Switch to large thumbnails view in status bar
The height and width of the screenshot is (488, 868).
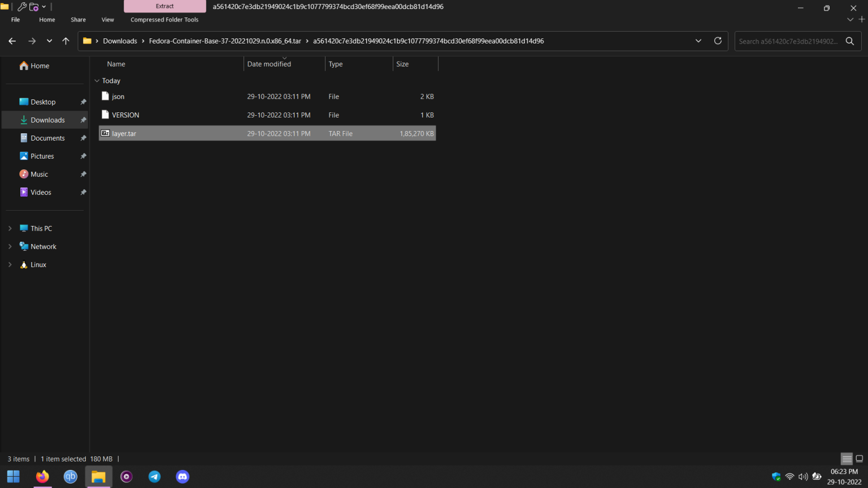point(860,459)
